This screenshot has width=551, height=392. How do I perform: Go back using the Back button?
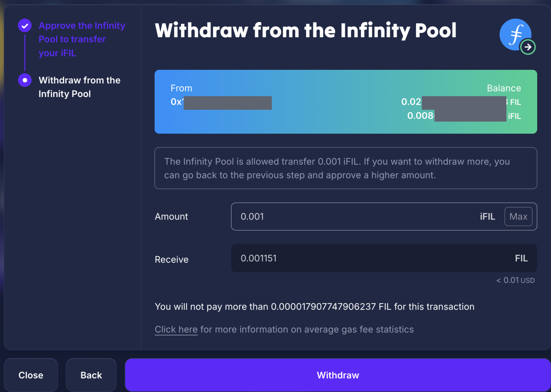(x=91, y=375)
